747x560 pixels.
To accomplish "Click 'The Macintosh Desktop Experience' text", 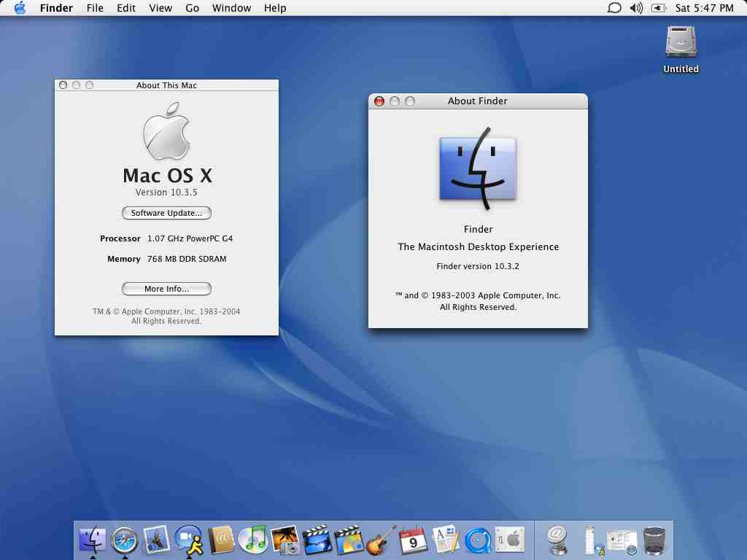I will point(479,246).
